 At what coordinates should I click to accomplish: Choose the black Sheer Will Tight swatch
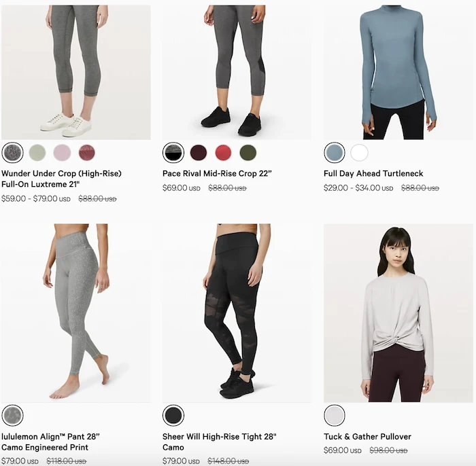[x=173, y=415]
